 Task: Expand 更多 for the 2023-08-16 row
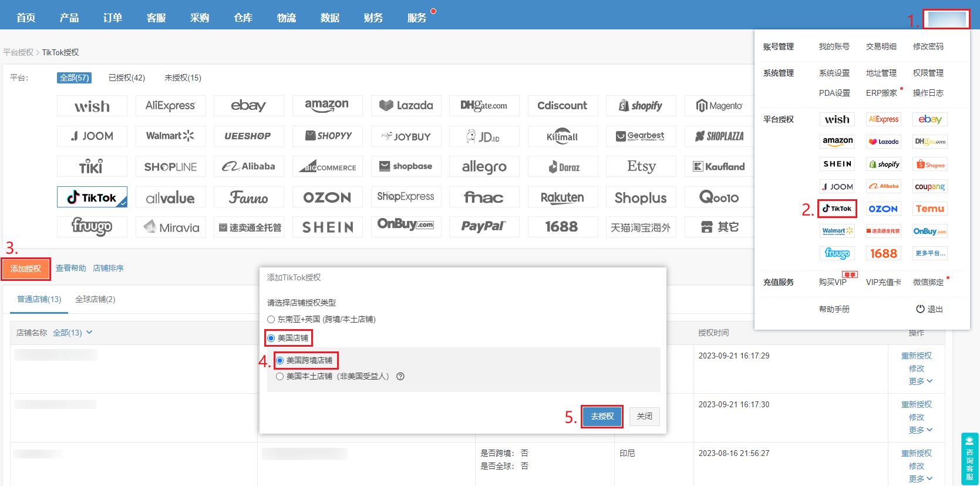[x=920, y=479]
